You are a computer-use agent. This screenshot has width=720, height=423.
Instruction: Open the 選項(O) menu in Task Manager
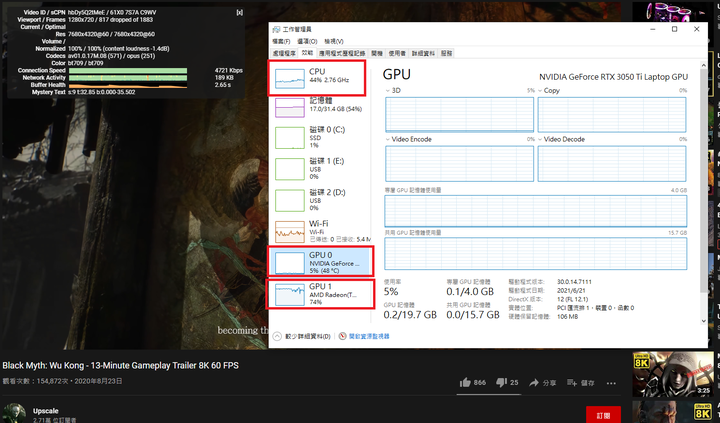click(x=307, y=41)
